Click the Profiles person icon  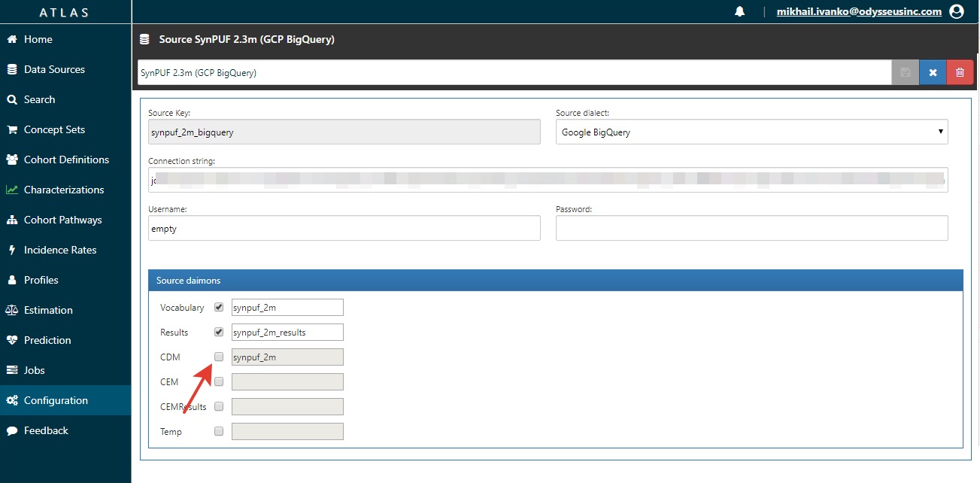pyautogui.click(x=12, y=280)
